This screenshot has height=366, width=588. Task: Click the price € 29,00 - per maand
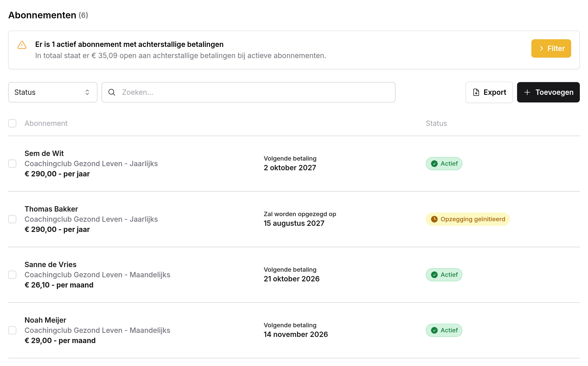pos(60,341)
